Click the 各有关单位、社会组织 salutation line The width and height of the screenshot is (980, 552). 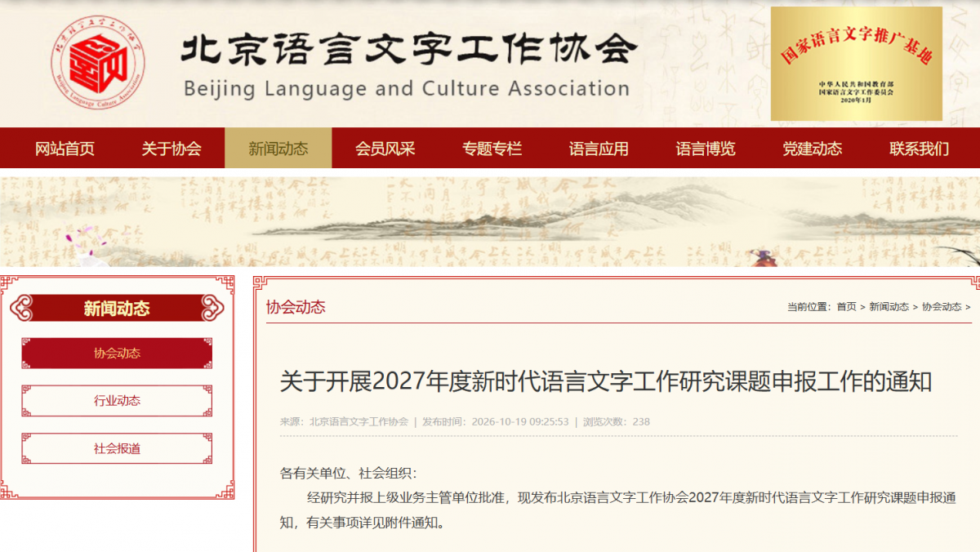pos(349,473)
